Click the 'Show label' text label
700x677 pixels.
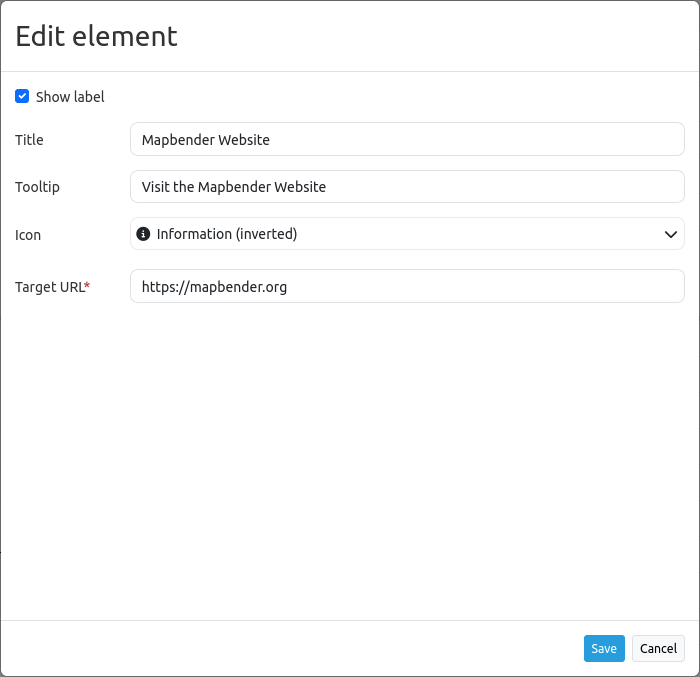(x=70, y=97)
